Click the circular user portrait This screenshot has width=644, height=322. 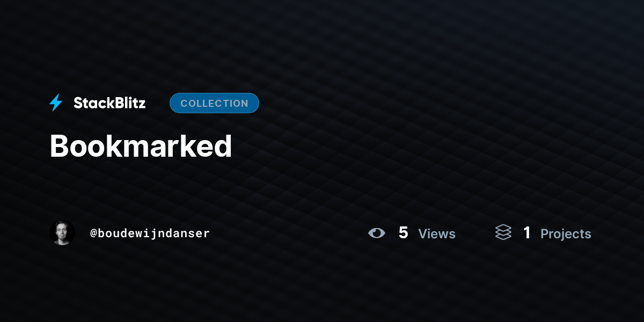[62, 232]
